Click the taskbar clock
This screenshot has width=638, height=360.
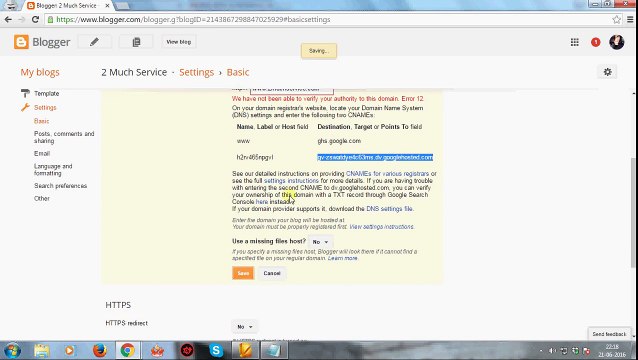612,351
